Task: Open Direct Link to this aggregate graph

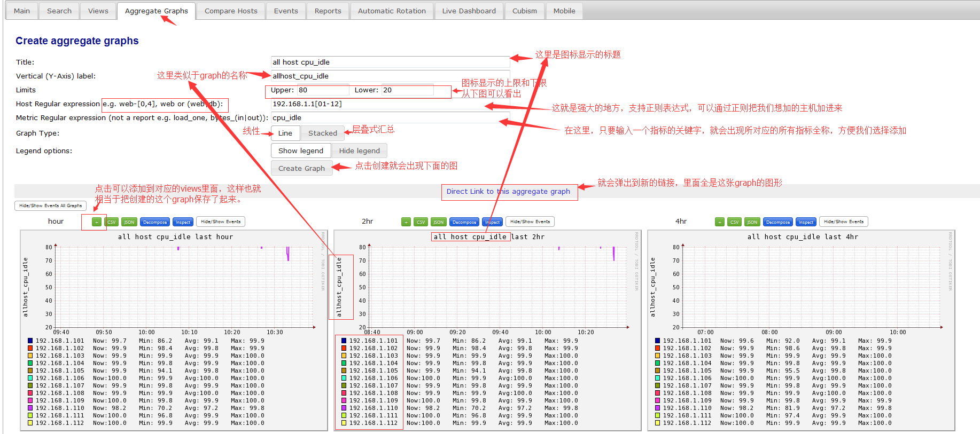Action: point(508,192)
